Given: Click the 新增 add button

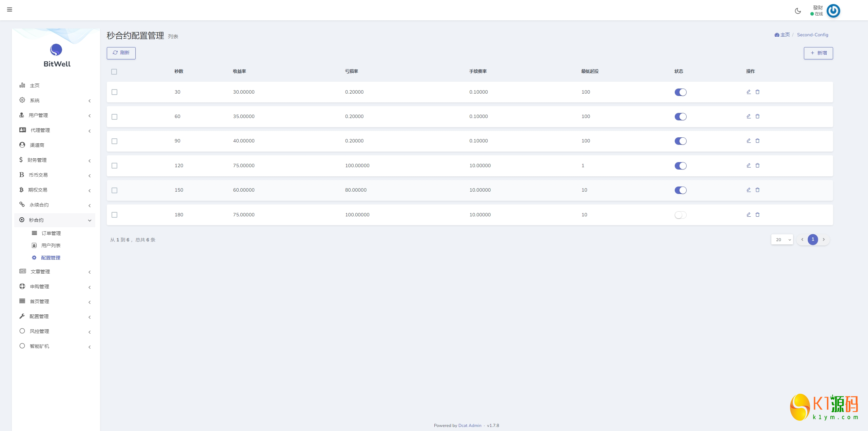Looking at the screenshot, I should [x=818, y=53].
